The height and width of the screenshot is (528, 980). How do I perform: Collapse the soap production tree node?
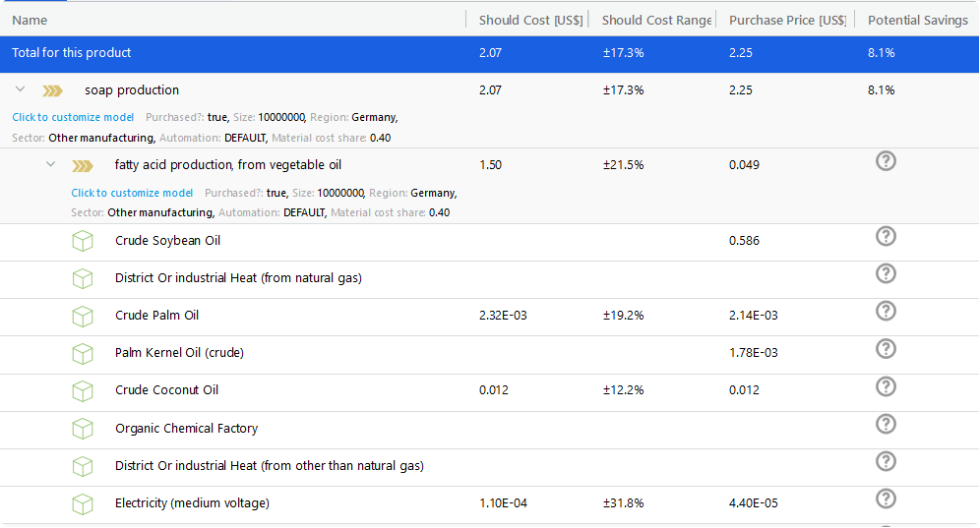click(x=20, y=89)
